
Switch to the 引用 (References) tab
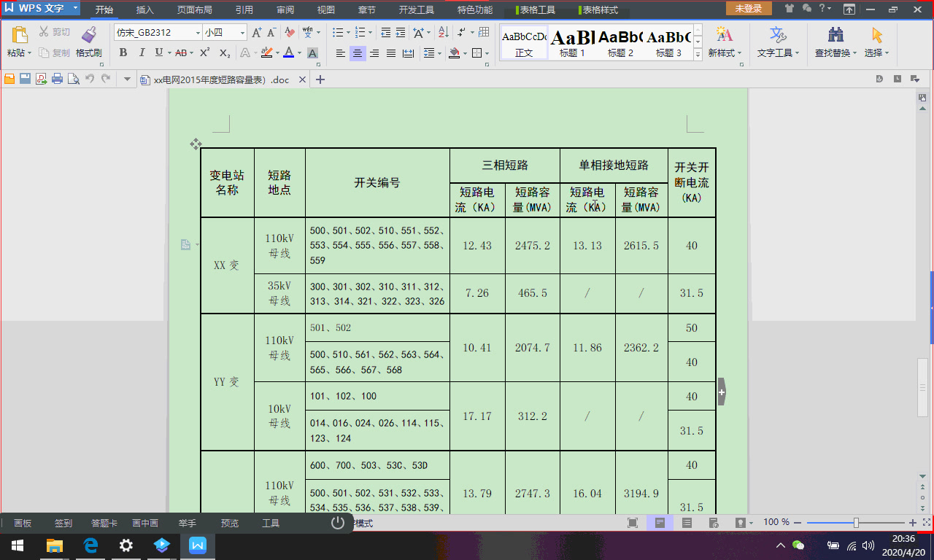pyautogui.click(x=244, y=9)
